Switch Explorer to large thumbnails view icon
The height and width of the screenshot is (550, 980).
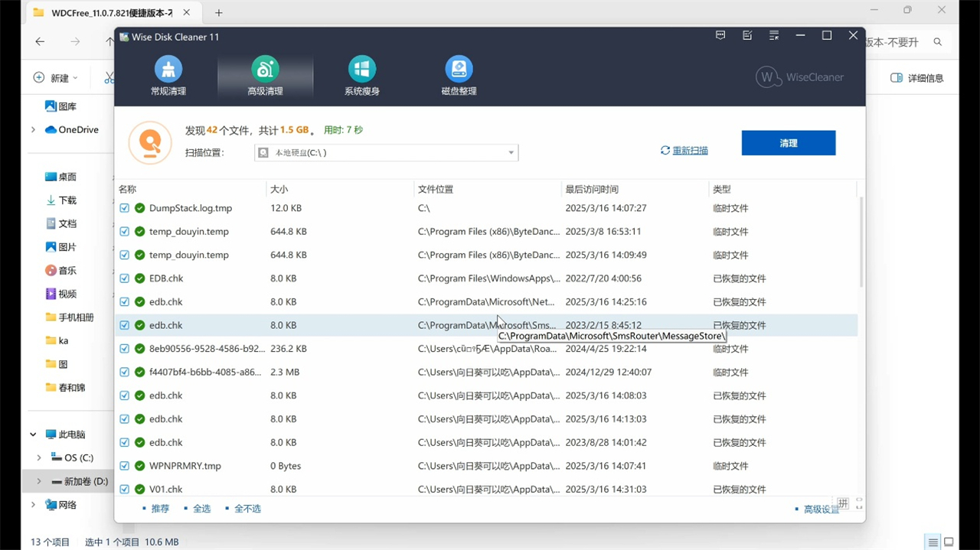coord(949,542)
